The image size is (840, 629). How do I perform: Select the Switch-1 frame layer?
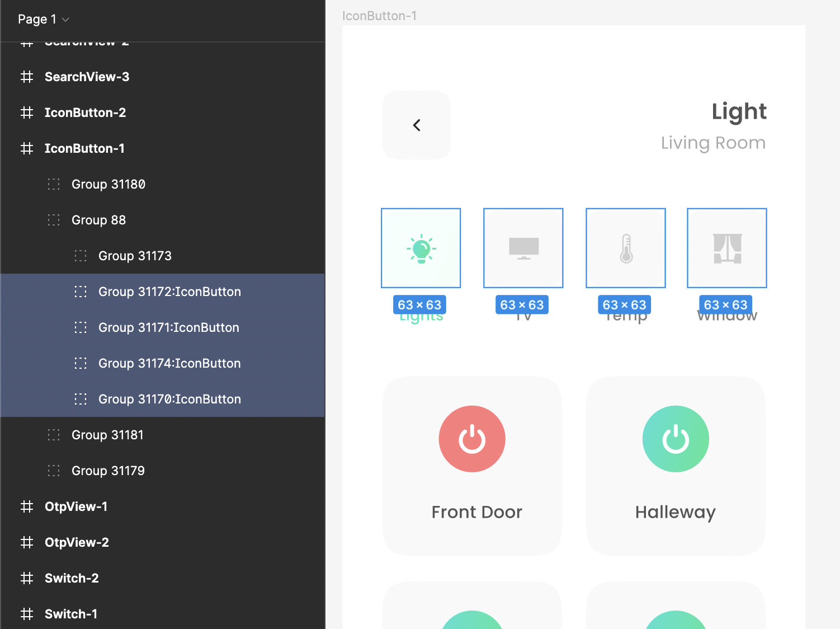point(163,614)
